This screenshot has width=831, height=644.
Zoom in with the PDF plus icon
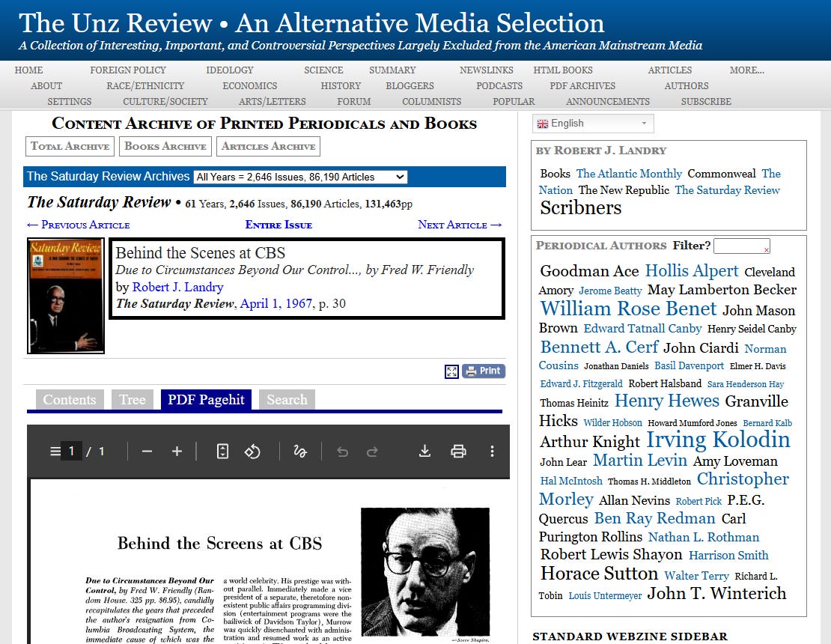point(177,452)
